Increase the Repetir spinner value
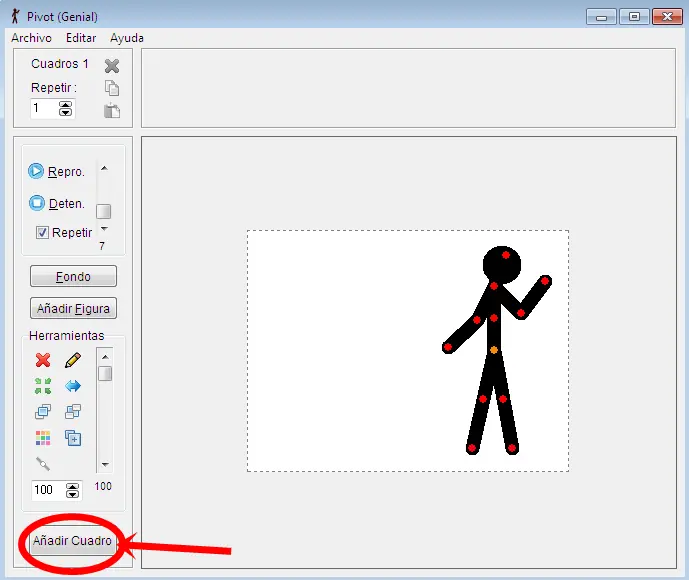Screen dimensions: 689x580 tap(65, 105)
